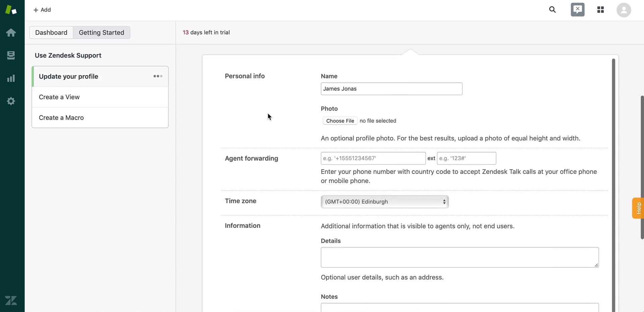Click the agent forwarding phone number field
Screen dimensions: 644x312
point(373,158)
